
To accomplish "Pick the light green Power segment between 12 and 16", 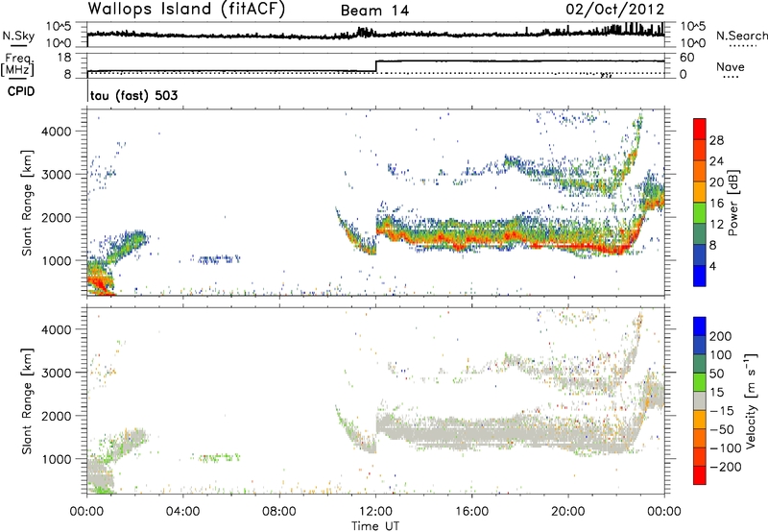I will click(700, 212).
